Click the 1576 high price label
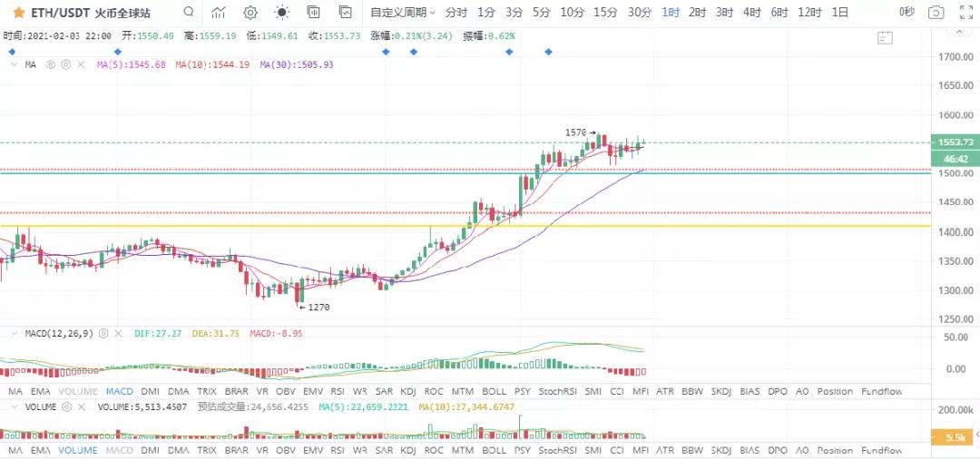Screen dimensions: 980x460 click(x=575, y=132)
